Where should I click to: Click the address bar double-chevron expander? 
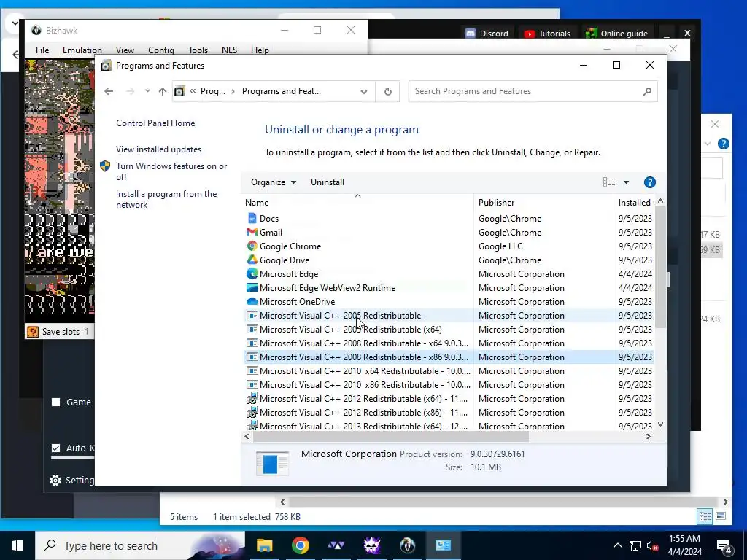[x=193, y=91]
